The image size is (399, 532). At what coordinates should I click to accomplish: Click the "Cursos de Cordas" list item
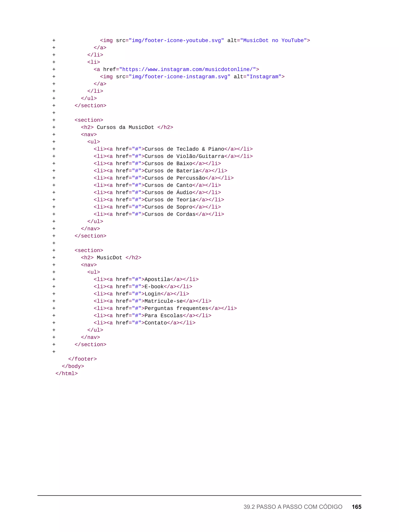pos(170,214)
